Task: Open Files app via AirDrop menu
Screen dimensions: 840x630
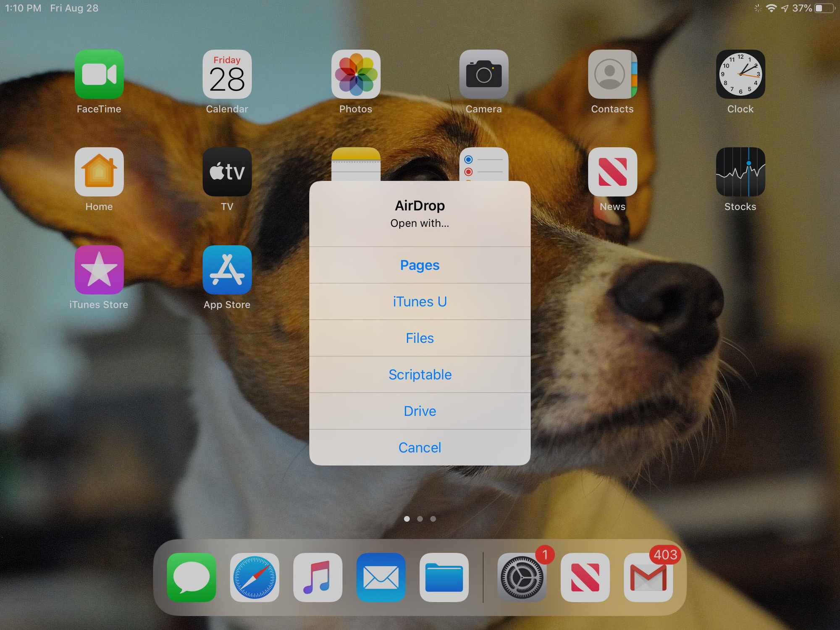Action: click(419, 338)
